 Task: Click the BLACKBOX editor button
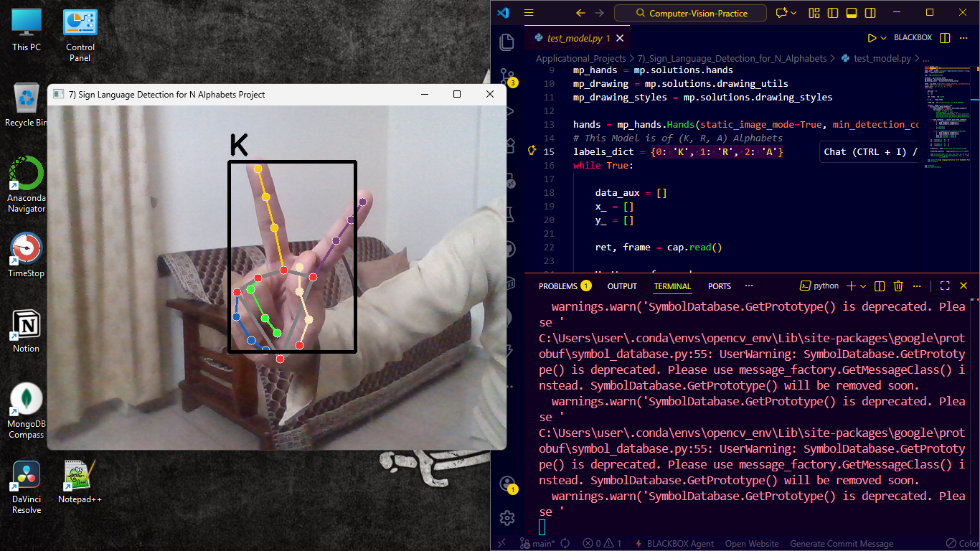point(913,38)
